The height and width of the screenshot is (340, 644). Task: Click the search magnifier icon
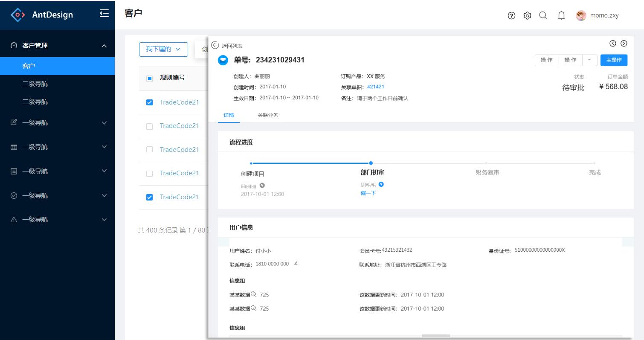(x=543, y=15)
